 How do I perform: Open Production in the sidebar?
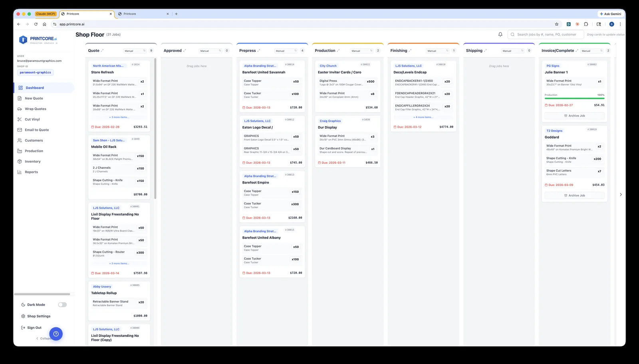click(44, 151)
